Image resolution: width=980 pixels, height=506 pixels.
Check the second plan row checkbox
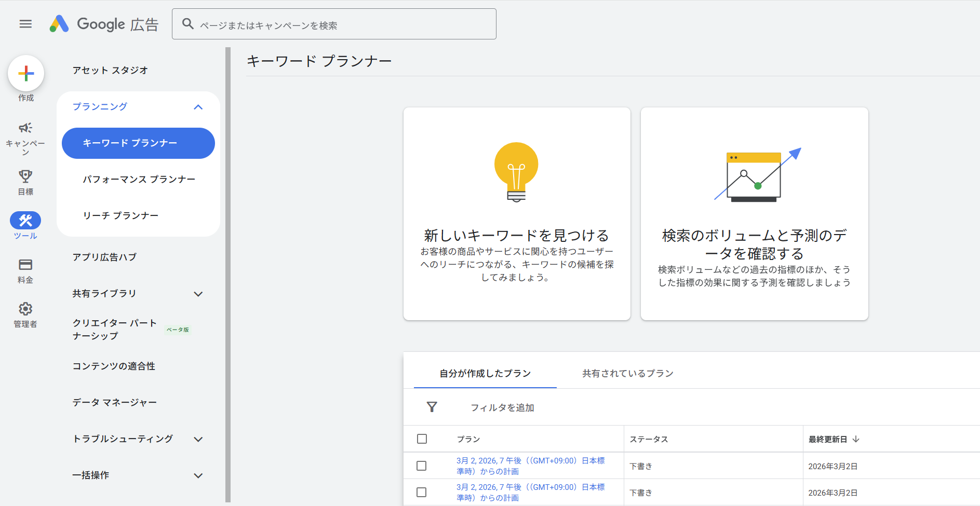click(x=422, y=493)
